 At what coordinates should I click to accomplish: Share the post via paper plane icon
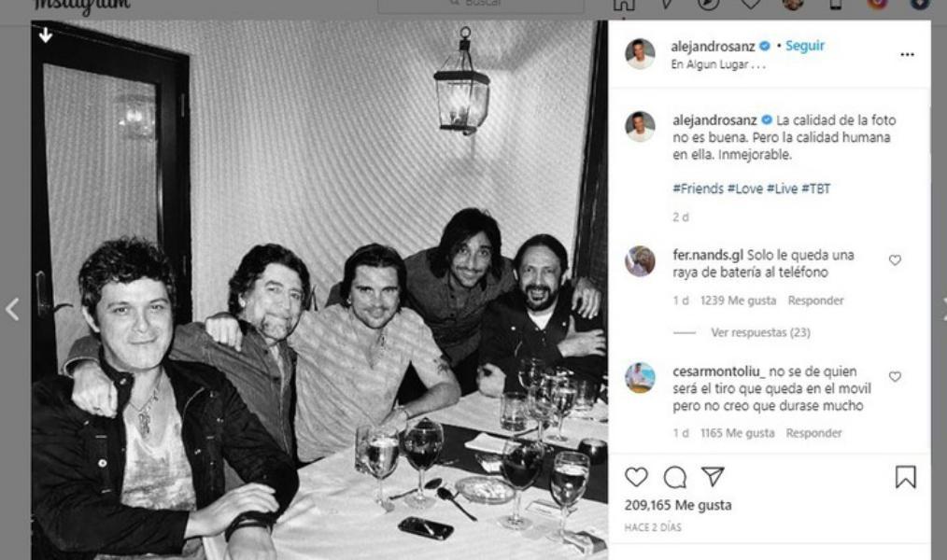713,477
